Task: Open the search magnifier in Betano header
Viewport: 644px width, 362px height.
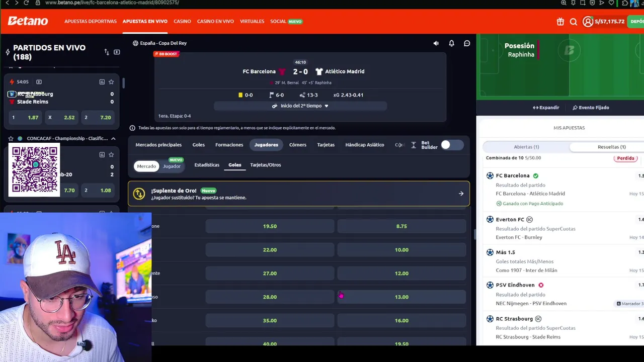Action: [x=574, y=22]
